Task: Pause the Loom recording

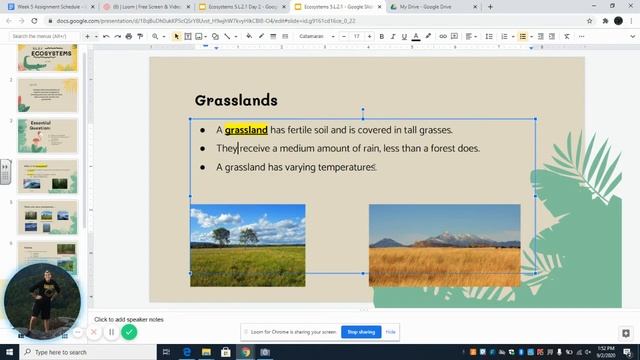Action: pos(111,332)
